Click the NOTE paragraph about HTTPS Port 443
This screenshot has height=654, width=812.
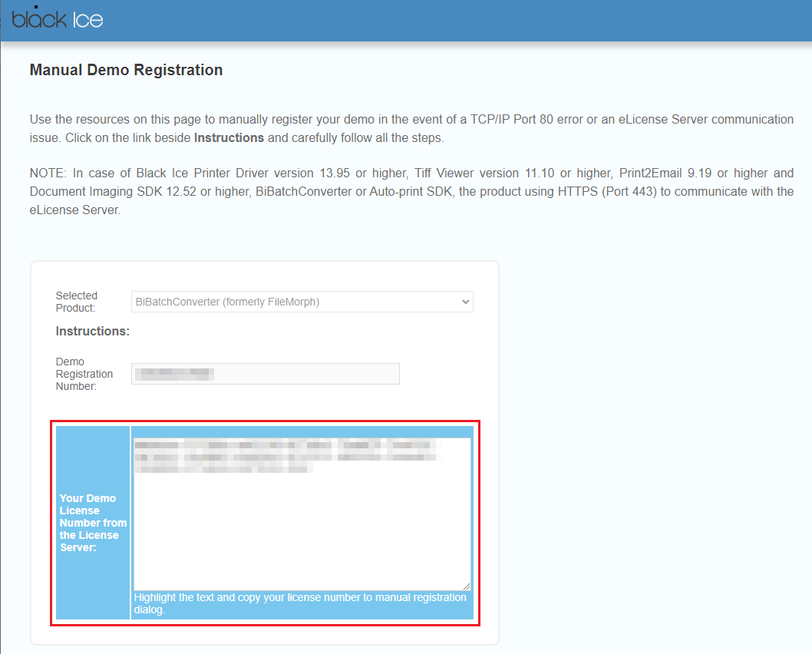411,191
